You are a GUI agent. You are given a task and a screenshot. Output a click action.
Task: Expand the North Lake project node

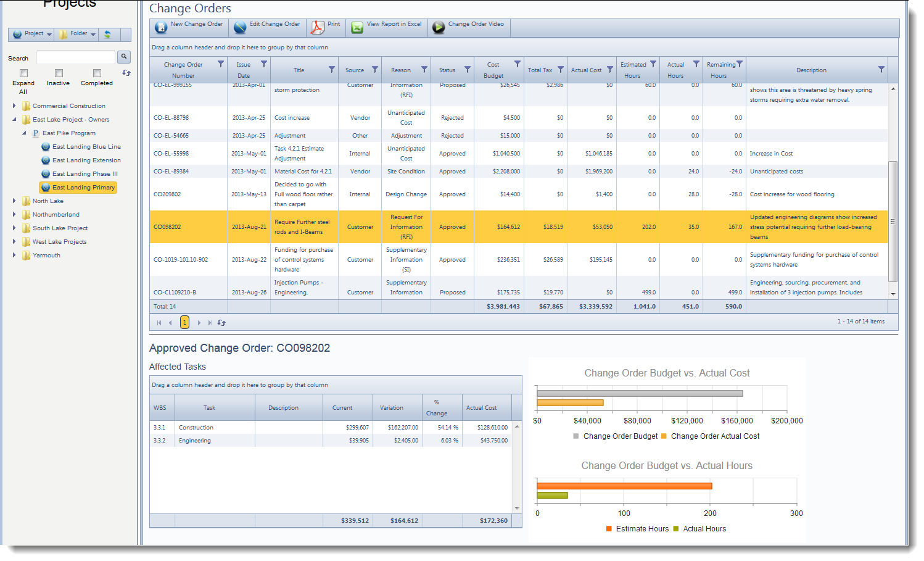(x=14, y=201)
